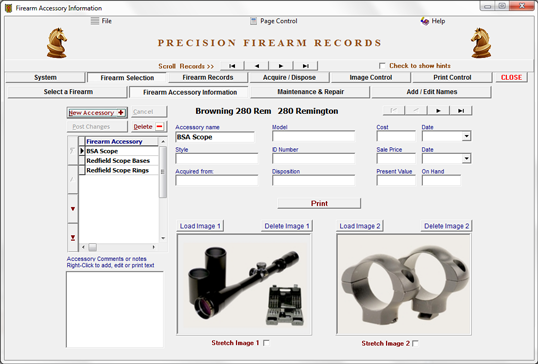
Task: Open the Sale Price Date dropdown
Action: (466, 158)
